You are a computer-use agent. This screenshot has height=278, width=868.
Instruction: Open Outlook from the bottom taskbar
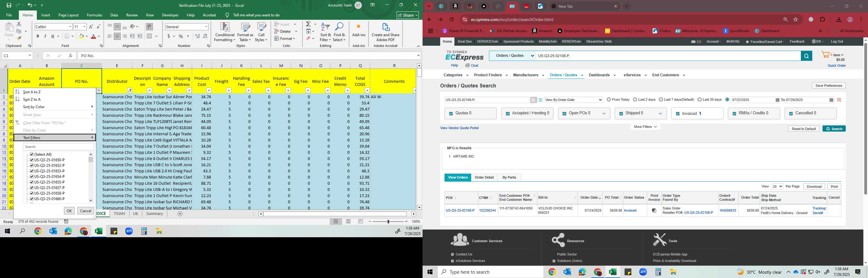pos(567,272)
